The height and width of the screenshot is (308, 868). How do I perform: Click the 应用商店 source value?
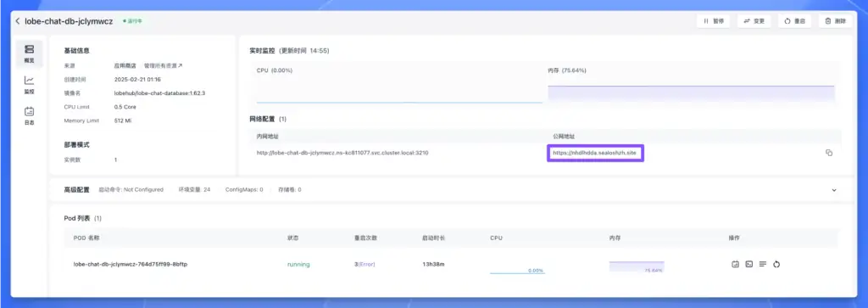click(x=125, y=65)
